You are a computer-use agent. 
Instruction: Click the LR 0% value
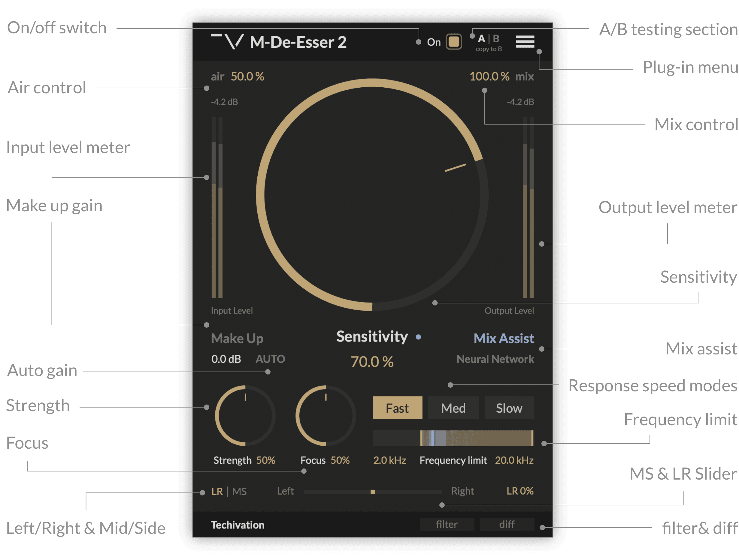pos(520,491)
